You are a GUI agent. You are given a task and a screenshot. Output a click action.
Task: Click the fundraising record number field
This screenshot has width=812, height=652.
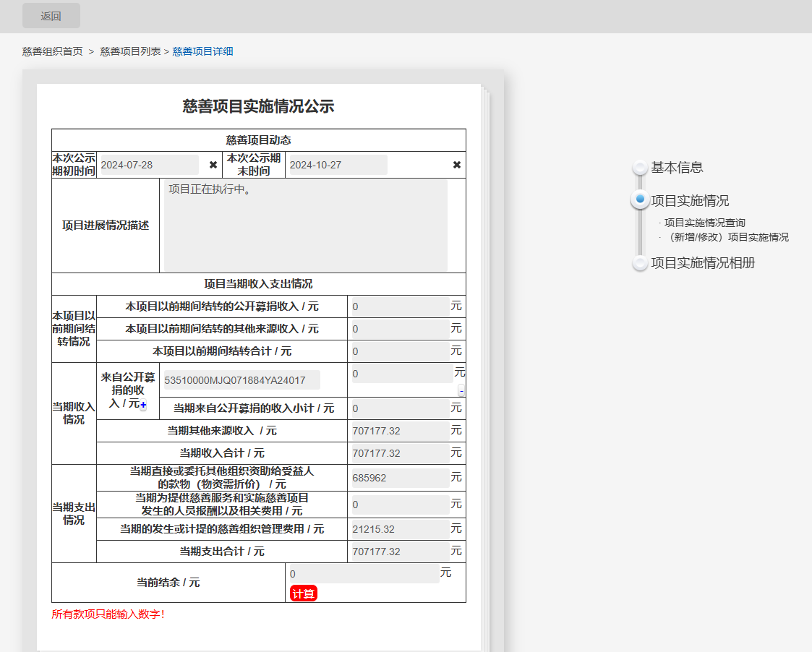click(242, 380)
